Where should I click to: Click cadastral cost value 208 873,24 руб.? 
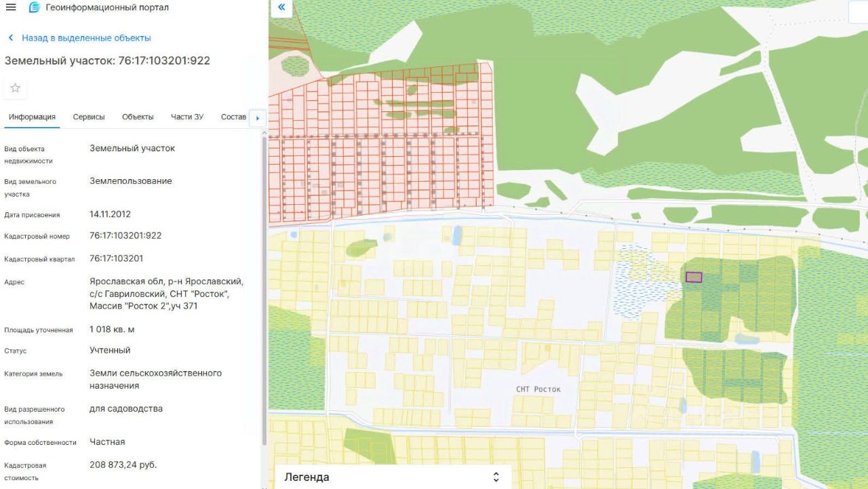tap(123, 465)
